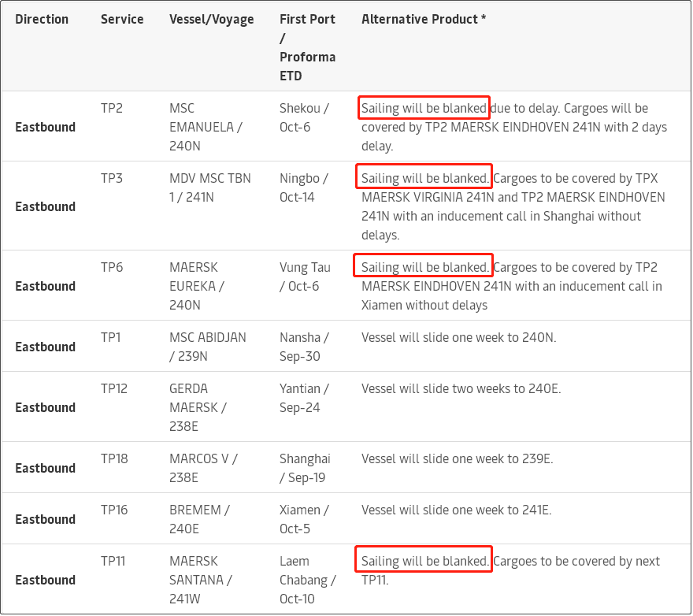Select the Shekou / Oct-6 port cell
The image size is (693, 616).
[304, 117]
